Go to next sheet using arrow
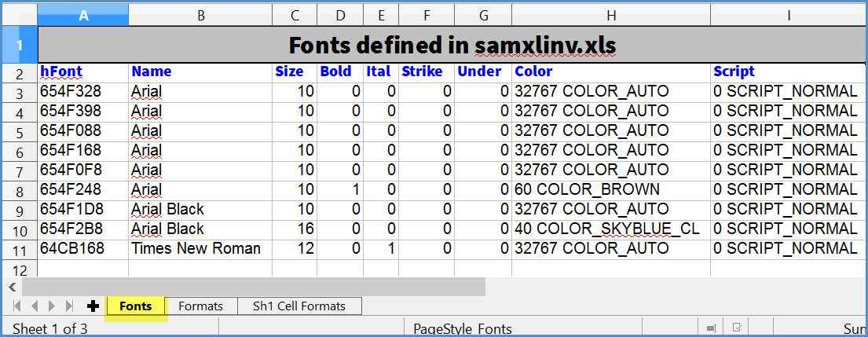Image resolution: width=868 pixels, height=337 pixels. click(52, 306)
